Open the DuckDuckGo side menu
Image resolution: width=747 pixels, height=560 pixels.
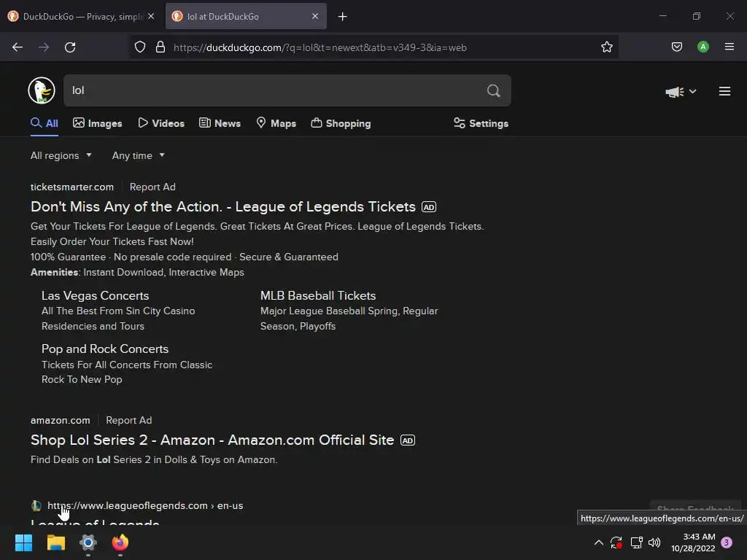pyautogui.click(x=724, y=91)
